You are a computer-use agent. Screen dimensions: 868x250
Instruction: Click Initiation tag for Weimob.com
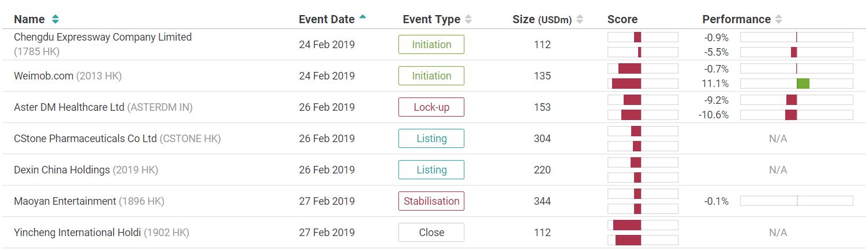[431, 76]
